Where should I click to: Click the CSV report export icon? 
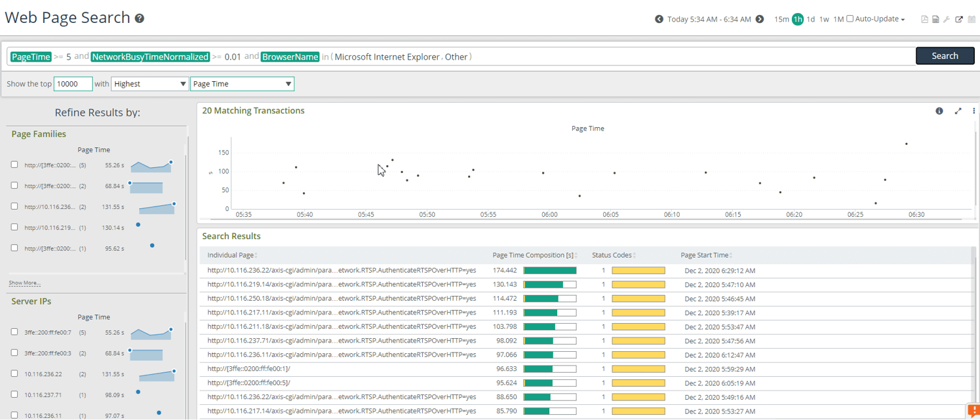pos(935,19)
